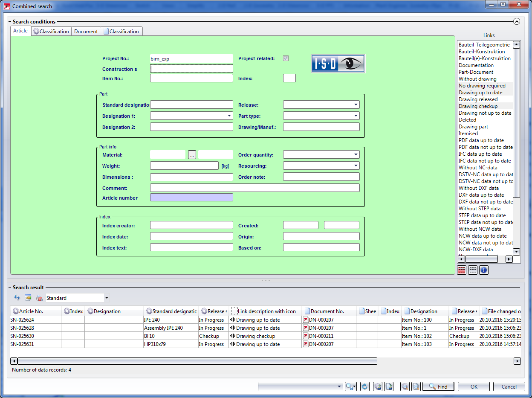Click the Document No. column header
Image resolution: width=532 pixels, height=398 pixels.
click(x=329, y=311)
